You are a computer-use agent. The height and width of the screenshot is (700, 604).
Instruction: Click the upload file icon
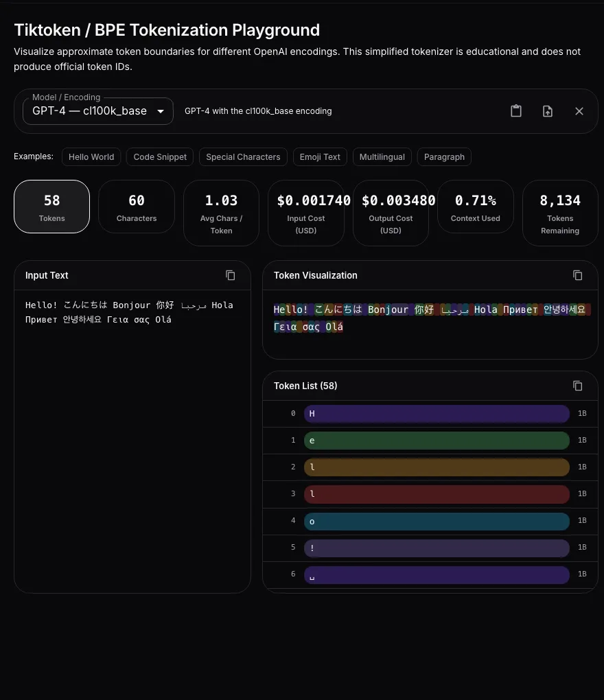tap(547, 110)
